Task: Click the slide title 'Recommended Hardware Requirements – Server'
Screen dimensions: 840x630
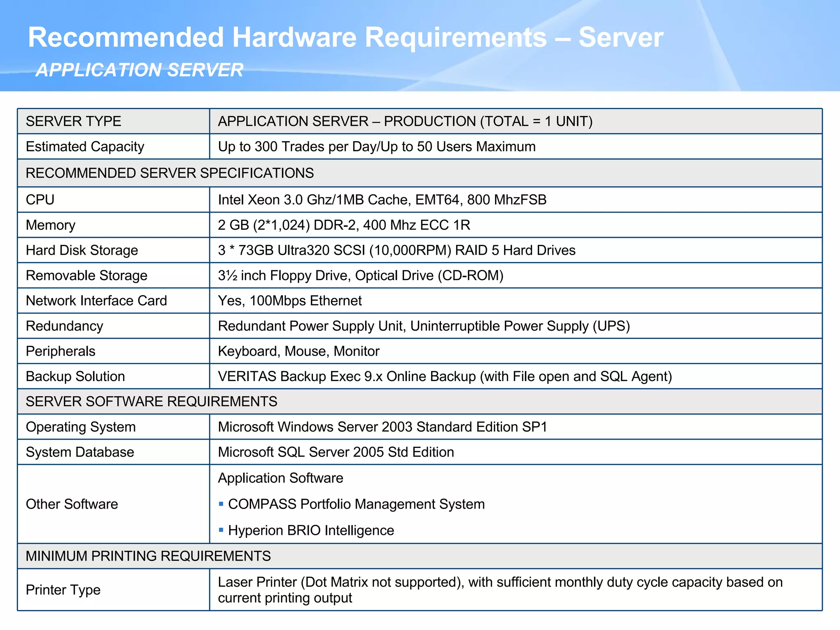Action: click(x=345, y=38)
